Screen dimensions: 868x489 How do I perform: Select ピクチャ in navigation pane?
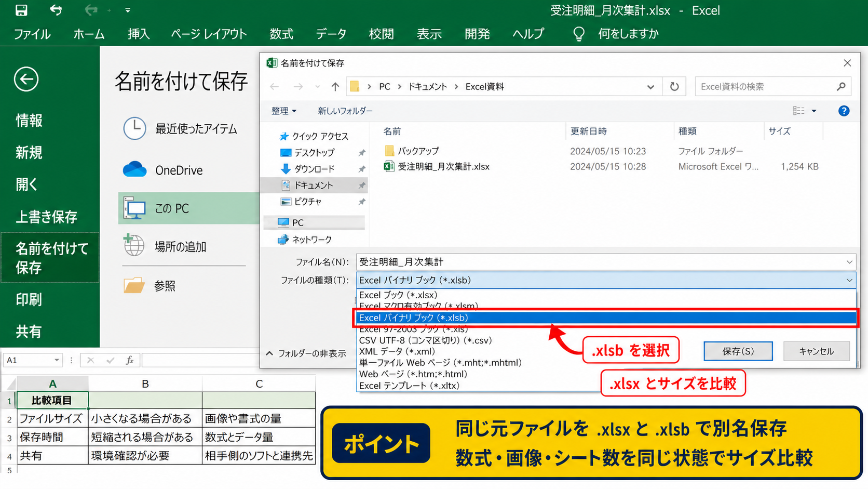(x=301, y=202)
